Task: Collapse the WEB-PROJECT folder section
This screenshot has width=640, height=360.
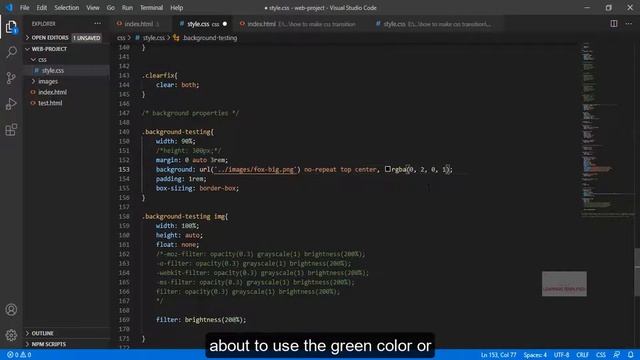Action: tap(65, 49)
